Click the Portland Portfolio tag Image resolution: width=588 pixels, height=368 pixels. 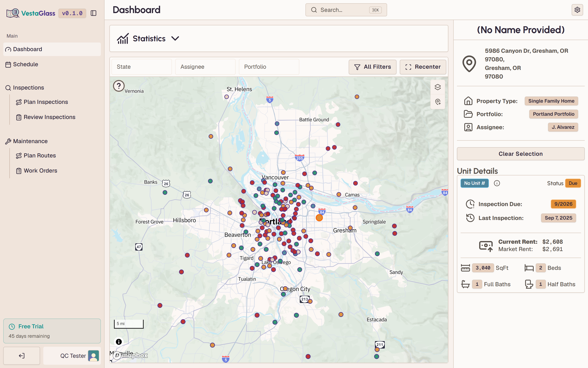click(553, 114)
